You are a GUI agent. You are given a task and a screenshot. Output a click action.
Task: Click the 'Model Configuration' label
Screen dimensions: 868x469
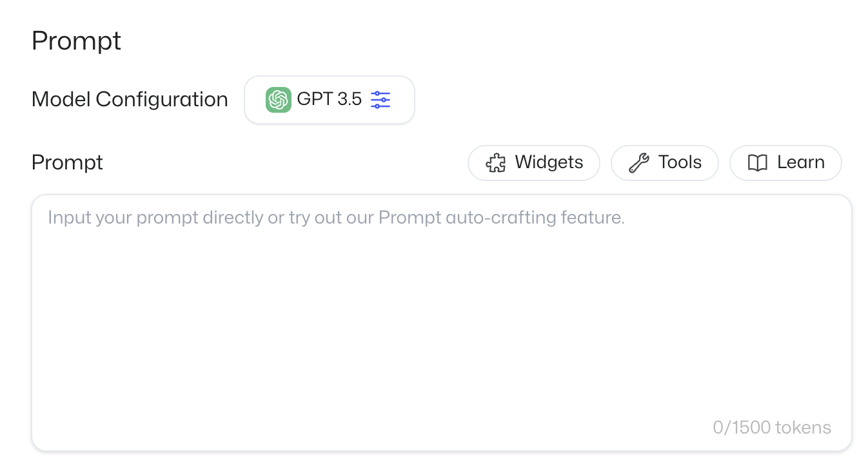click(130, 100)
